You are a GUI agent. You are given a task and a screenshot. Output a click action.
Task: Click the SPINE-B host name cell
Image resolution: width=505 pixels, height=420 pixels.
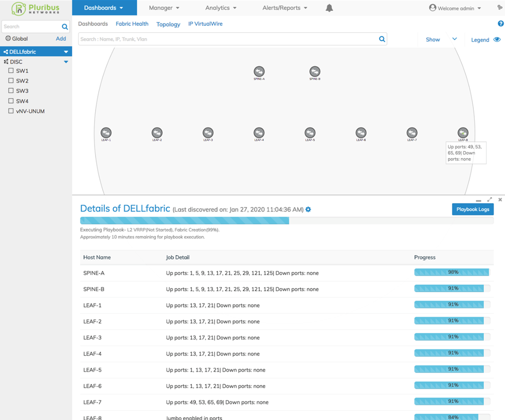click(94, 289)
